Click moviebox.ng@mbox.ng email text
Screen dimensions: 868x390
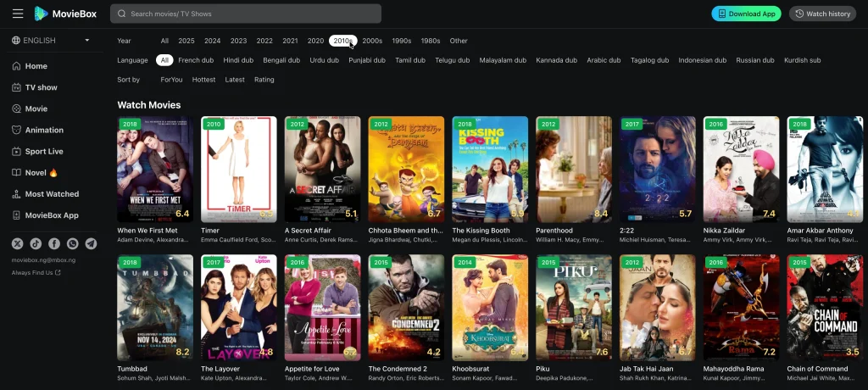[x=44, y=260]
